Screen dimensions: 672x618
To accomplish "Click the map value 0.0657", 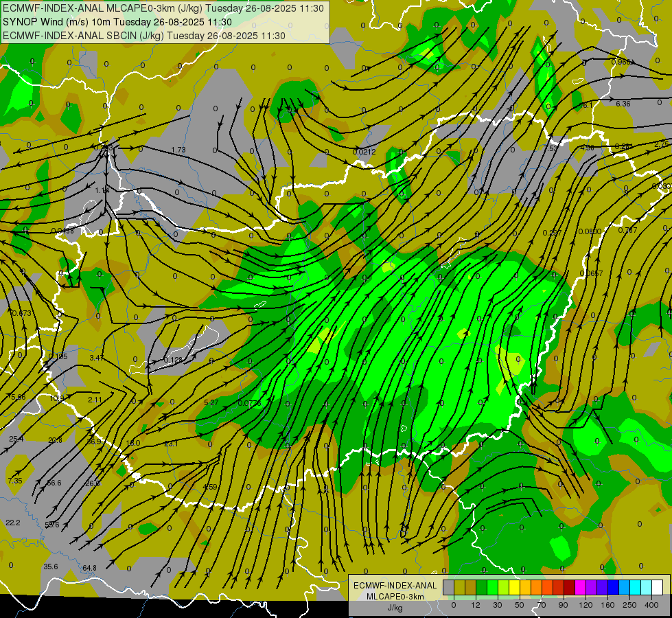I will (x=592, y=273).
